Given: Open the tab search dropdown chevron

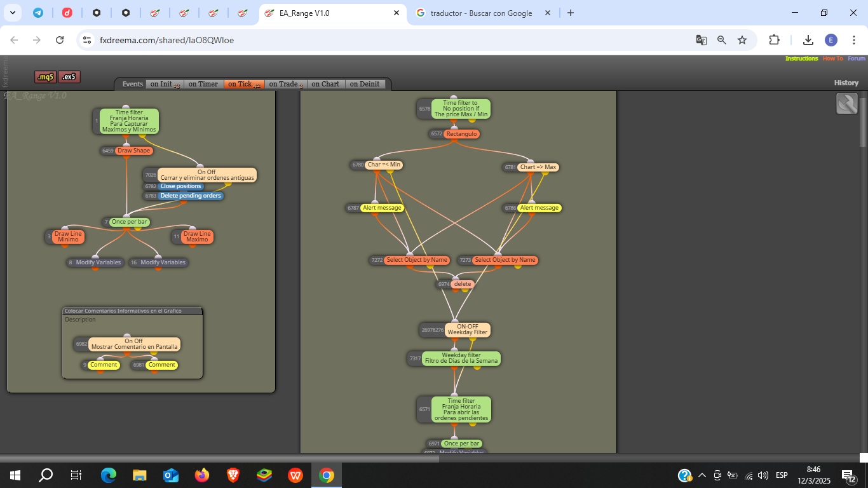Looking at the screenshot, I should click(13, 13).
